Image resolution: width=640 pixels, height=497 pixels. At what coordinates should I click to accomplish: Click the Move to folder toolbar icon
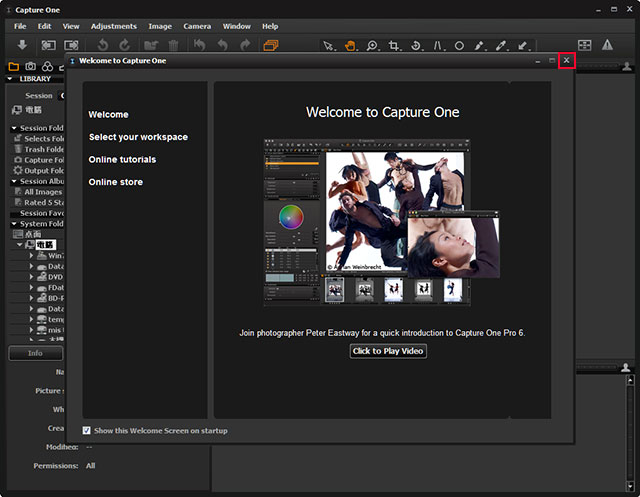click(x=151, y=45)
